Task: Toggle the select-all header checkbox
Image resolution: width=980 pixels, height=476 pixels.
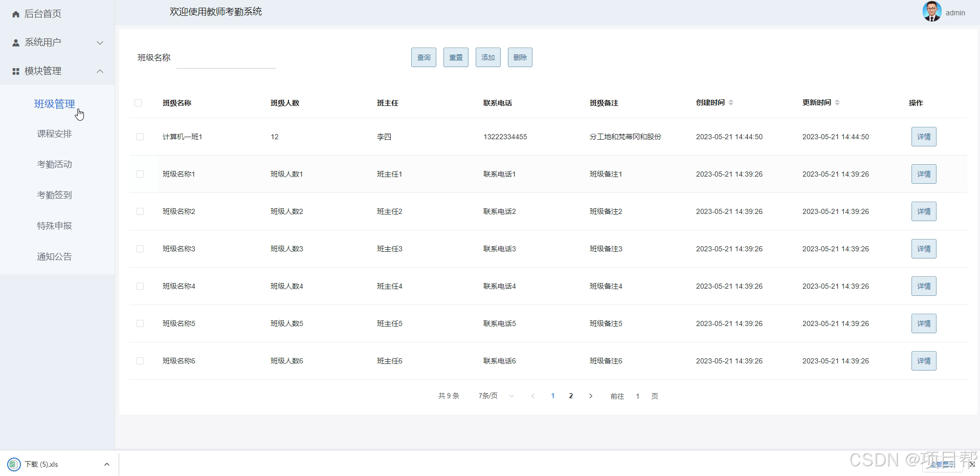Action: click(138, 103)
